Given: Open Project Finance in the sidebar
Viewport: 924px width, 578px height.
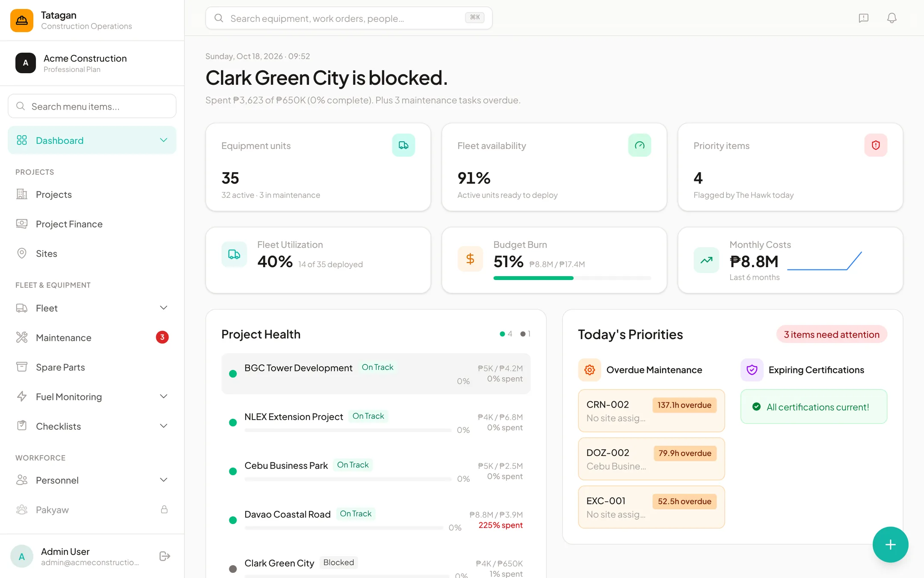Looking at the screenshot, I should (x=92, y=224).
